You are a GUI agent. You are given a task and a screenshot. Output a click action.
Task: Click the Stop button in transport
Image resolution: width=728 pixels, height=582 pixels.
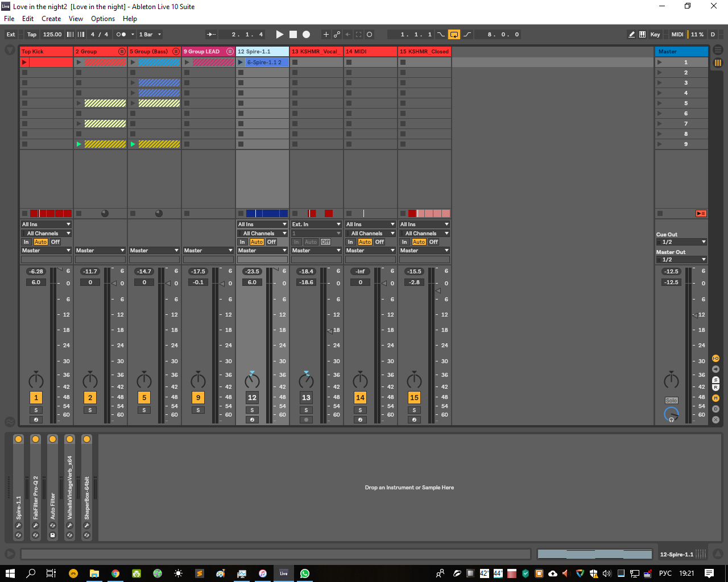(x=293, y=34)
